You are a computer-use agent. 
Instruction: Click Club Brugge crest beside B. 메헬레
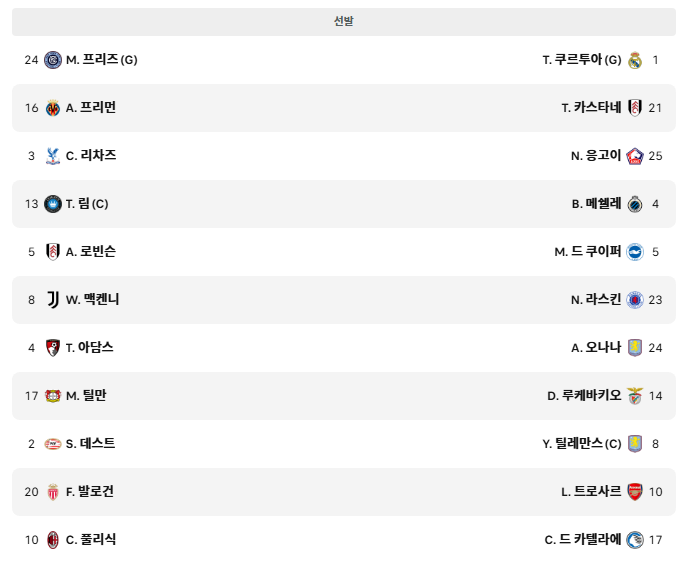tap(635, 204)
